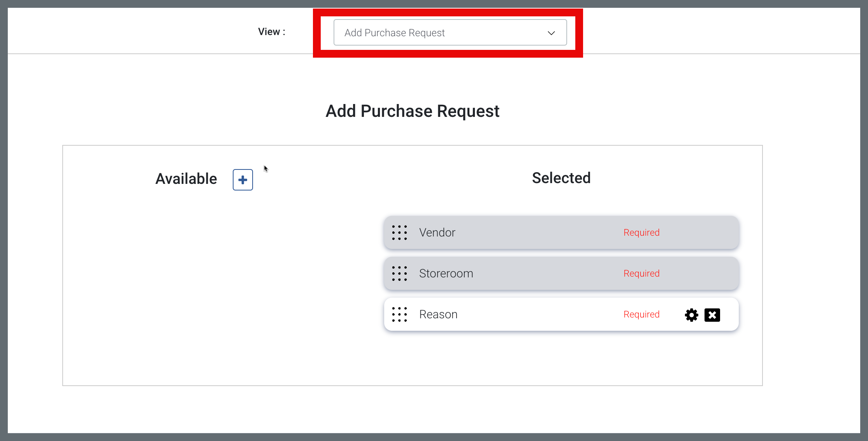The height and width of the screenshot is (441, 868).
Task: Open the View dropdown menu
Action: tap(450, 33)
